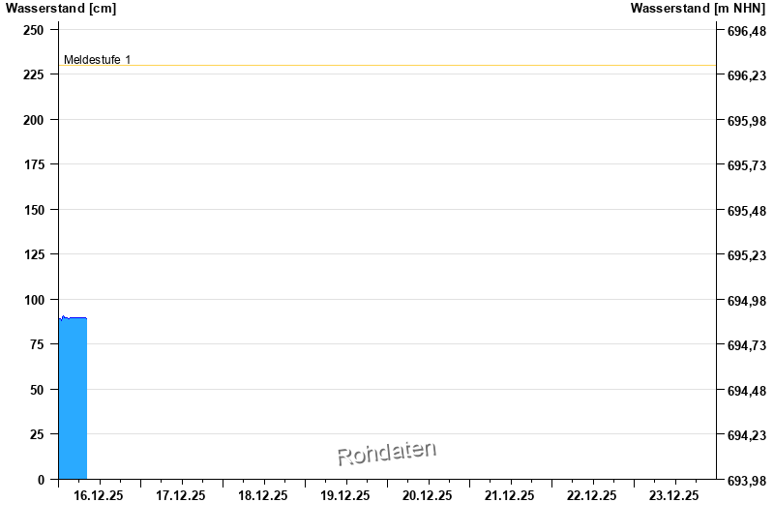The width and height of the screenshot is (774, 532).
Task: Select the 23.12.25 date label
Action: [x=674, y=495]
